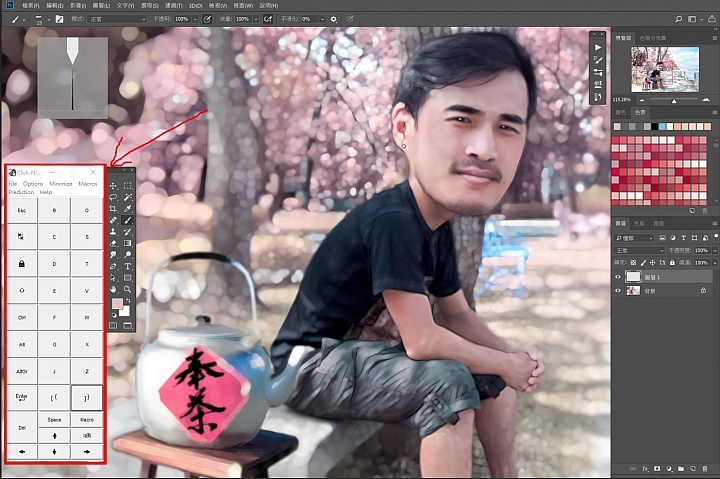Select the Clone Stamp tool
This screenshot has width=720, height=479.
pyautogui.click(x=113, y=231)
